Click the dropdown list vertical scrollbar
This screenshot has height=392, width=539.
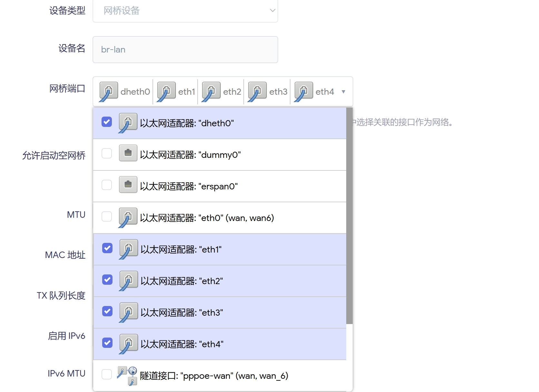pyautogui.click(x=349, y=216)
